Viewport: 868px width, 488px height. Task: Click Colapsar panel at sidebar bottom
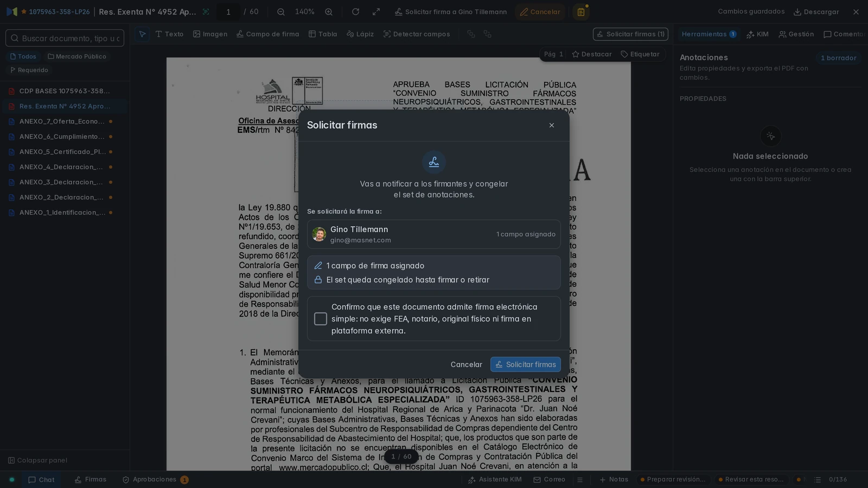(x=37, y=460)
